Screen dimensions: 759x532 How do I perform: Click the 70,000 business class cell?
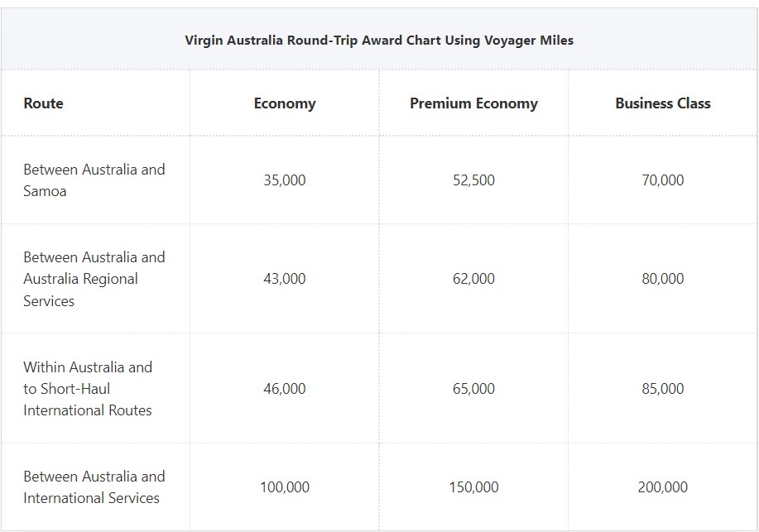pos(663,180)
